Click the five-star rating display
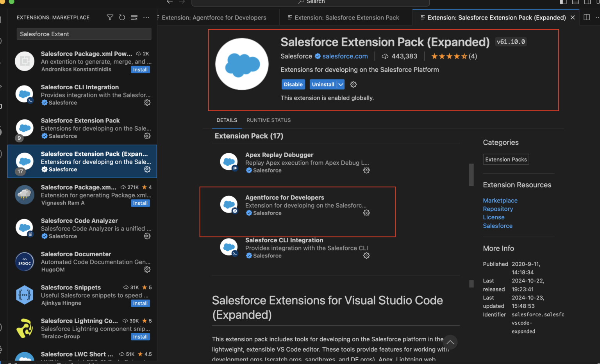The height and width of the screenshot is (364, 600). pyautogui.click(x=449, y=57)
